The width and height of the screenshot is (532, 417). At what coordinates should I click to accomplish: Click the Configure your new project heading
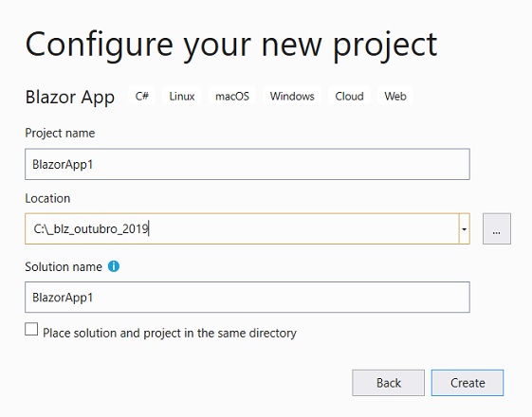[x=231, y=45]
